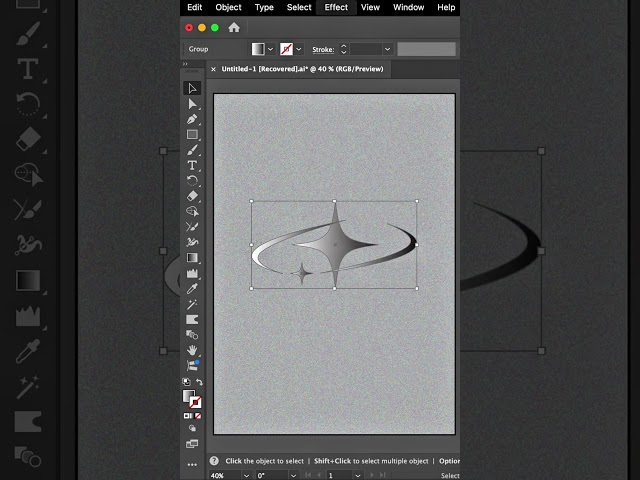Open the rotate view 0° dropdown
Image resolution: width=640 pixels, height=480 pixels.
click(293, 476)
